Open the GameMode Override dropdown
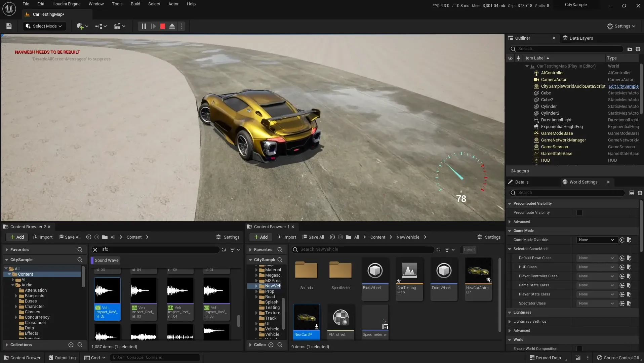The width and height of the screenshot is (644, 363). 597,240
